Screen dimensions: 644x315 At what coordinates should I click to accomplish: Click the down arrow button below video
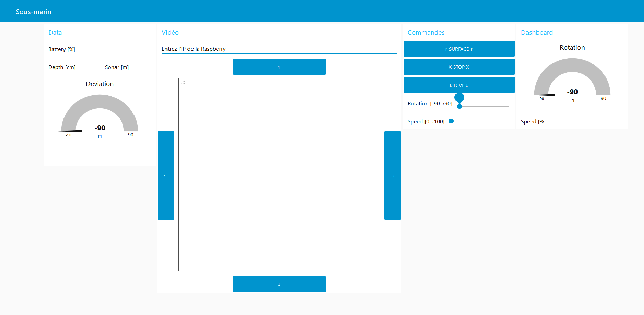pos(279,284)
